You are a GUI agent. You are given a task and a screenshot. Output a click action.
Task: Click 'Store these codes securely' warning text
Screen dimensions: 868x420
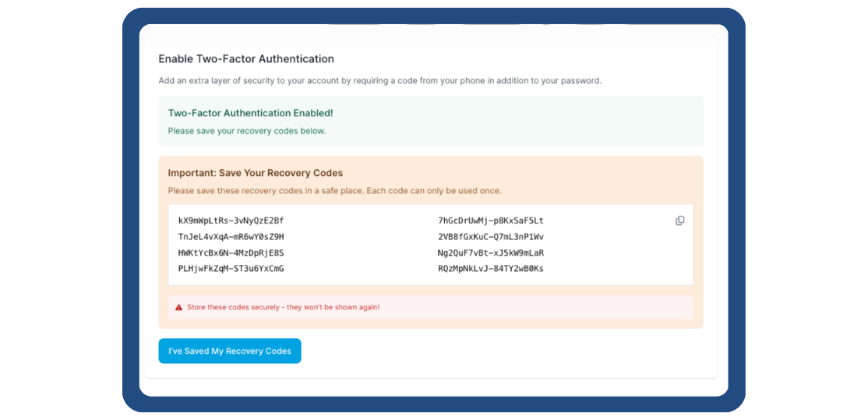pyautogui.click(x=283, y=308)
